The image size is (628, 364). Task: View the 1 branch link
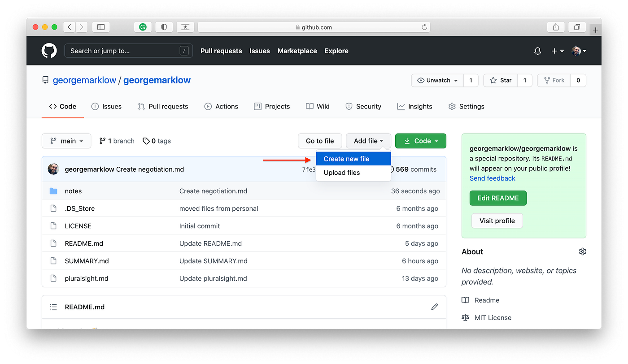(x=117, y=141)
